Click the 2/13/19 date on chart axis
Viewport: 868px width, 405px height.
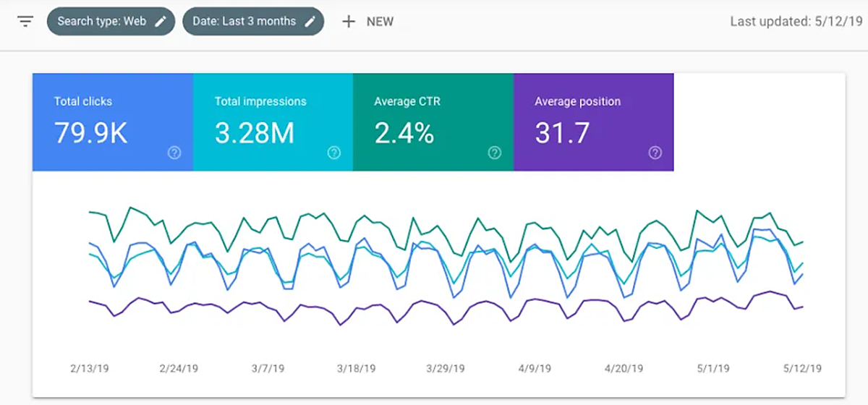(x=89, y=369)
